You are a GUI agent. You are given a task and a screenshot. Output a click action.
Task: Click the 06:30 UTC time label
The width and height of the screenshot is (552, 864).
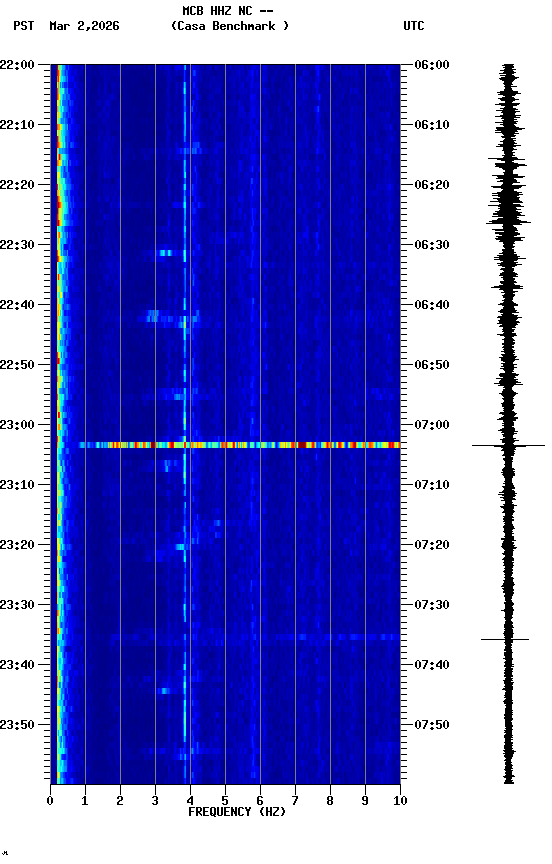pyautogui.click(x=432, y=245)
